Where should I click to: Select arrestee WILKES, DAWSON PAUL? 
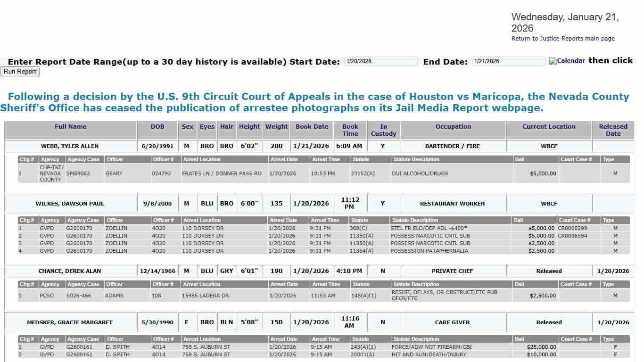click(70, 203)
